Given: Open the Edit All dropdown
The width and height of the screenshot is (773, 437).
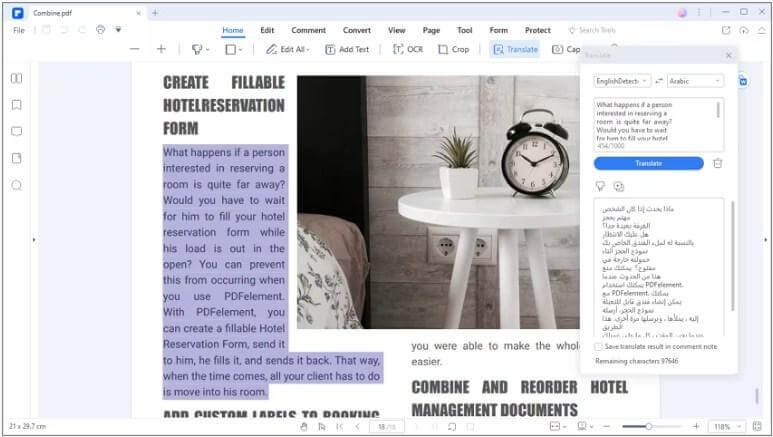Looking at the screenshot, I should pos(288,49).
